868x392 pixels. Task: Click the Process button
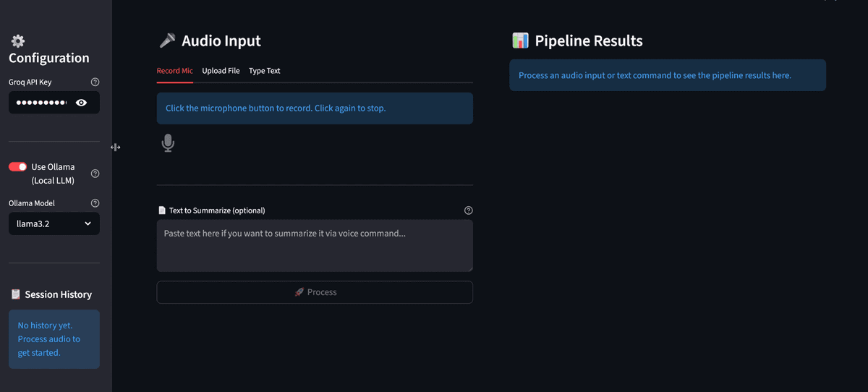point(315,292)
